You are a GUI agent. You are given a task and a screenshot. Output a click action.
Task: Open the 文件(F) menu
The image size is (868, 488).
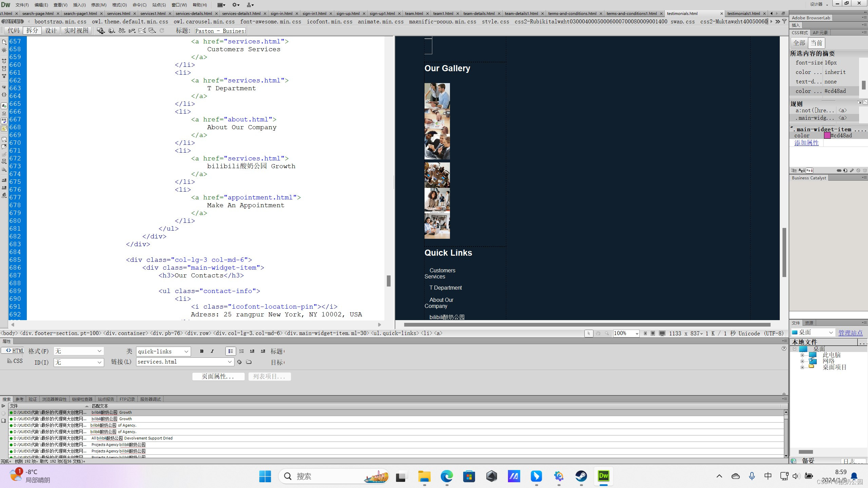click(x=22, y=5)
